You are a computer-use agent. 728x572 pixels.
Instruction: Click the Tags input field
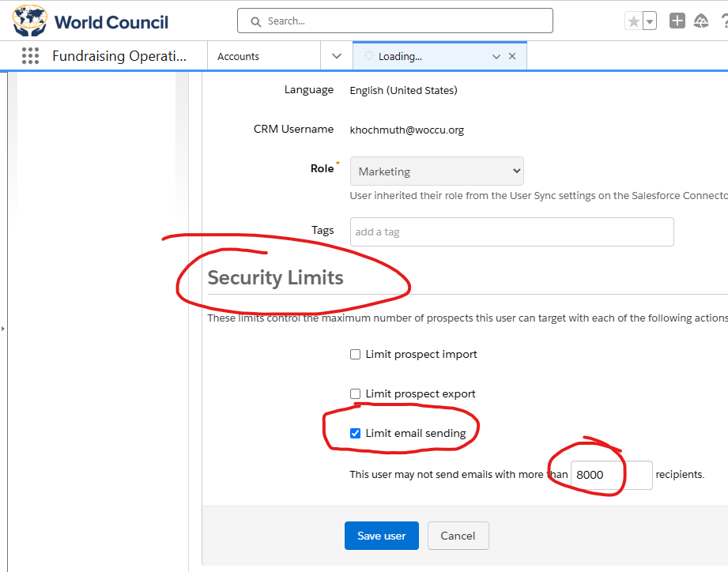pos(512,232)
